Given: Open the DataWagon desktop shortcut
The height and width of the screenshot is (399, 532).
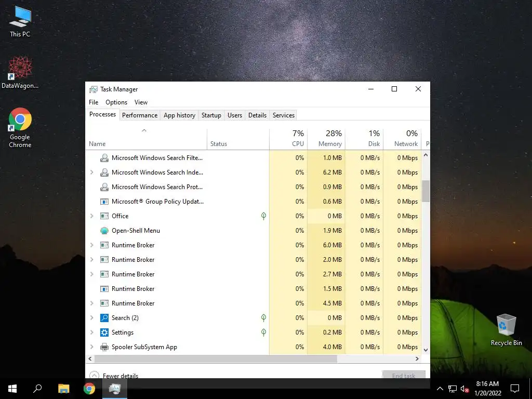Looking at the screenshot, I should 20,73.
